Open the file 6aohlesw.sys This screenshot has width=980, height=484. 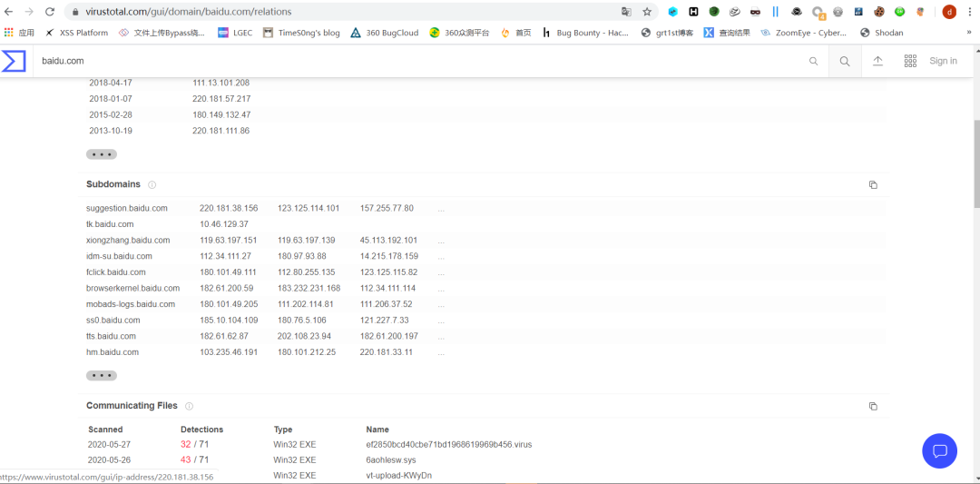pyautogui.click(x=392, y=459)
